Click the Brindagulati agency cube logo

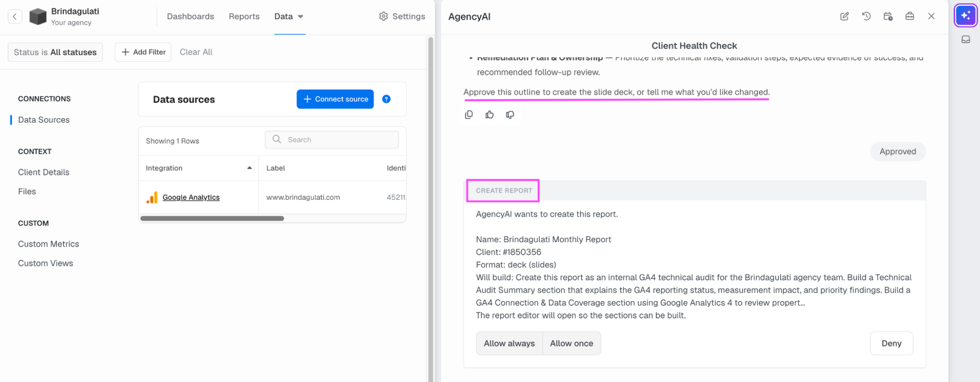coord(38,17)
